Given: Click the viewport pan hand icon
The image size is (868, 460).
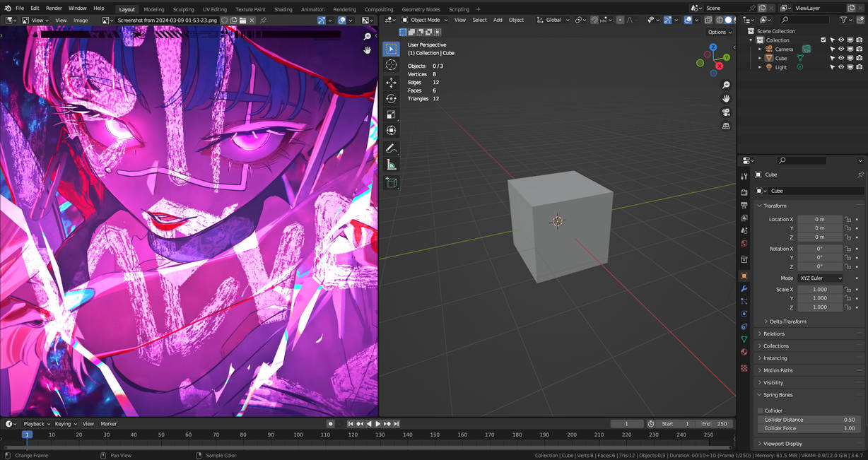Looking at the screenshot, I should coord(726,98).
